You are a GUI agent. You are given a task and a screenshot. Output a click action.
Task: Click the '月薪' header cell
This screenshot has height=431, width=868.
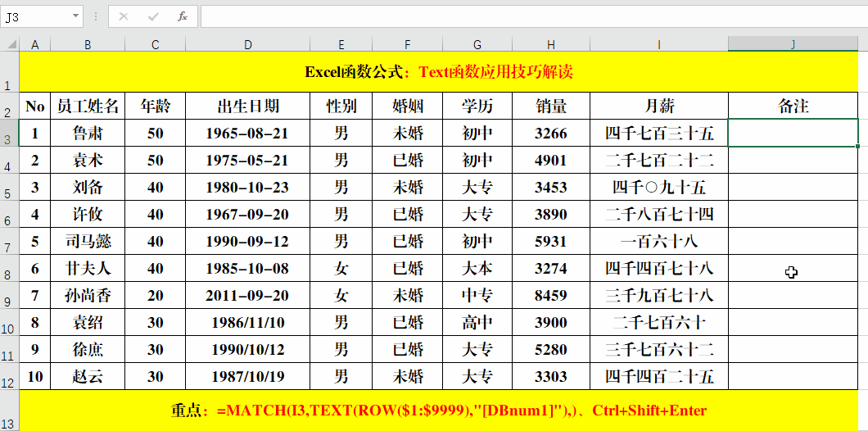[x=658, y=106]
